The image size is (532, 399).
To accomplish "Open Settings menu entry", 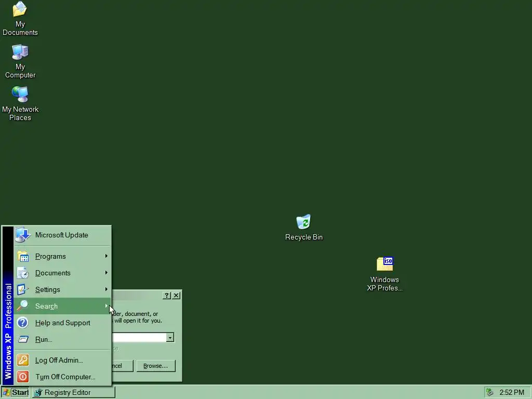I will click(x=62, y=289).
